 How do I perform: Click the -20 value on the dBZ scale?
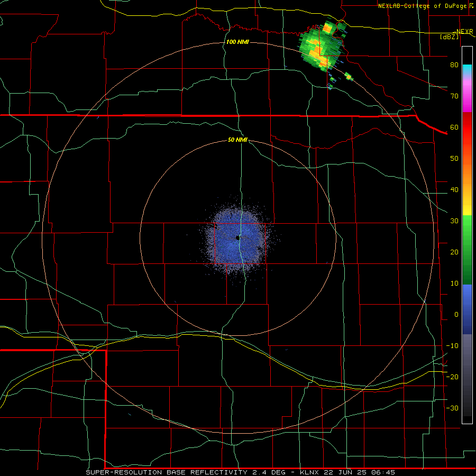click(x=452, y=377)
